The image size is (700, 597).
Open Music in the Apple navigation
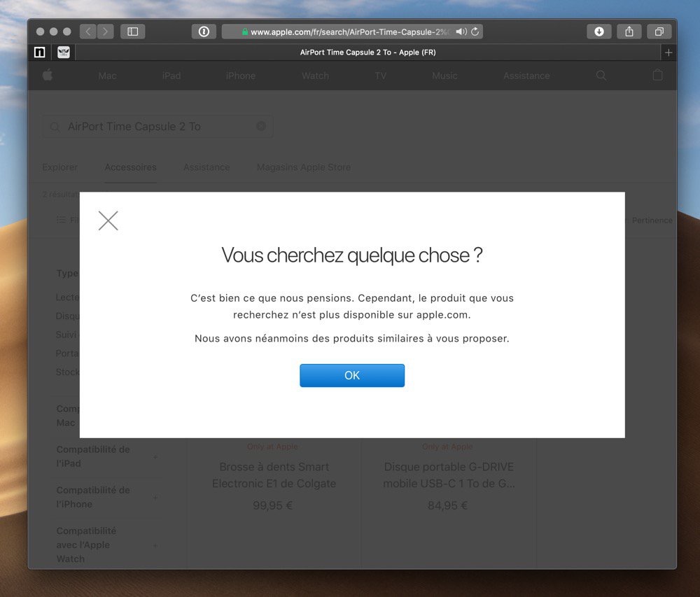point(444,76)
